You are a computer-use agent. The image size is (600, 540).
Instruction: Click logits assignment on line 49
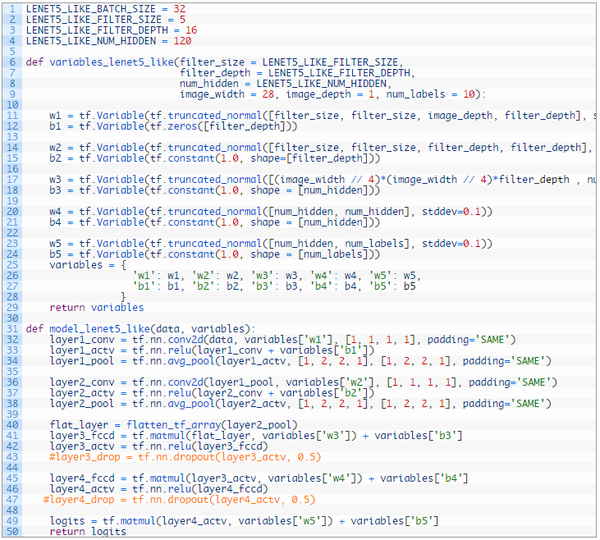pyautogui.click(x=67, y=521)
